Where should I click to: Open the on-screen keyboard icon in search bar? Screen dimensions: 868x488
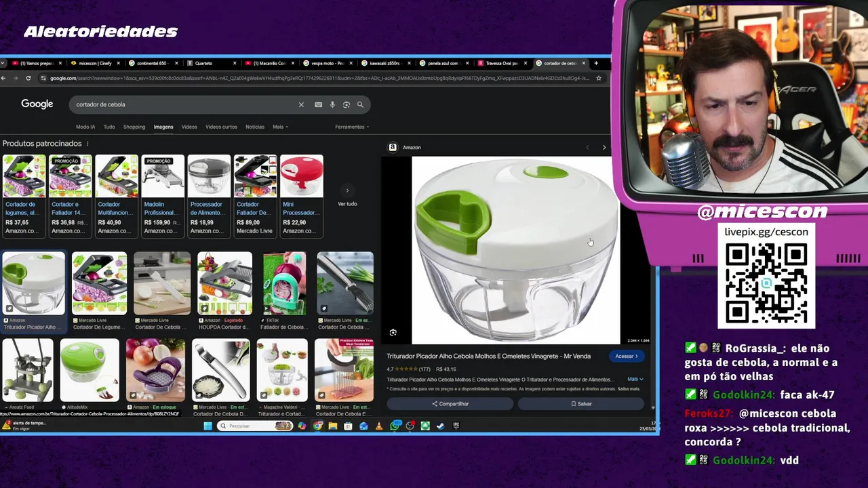pyautogui.click(x=318, y=104)
